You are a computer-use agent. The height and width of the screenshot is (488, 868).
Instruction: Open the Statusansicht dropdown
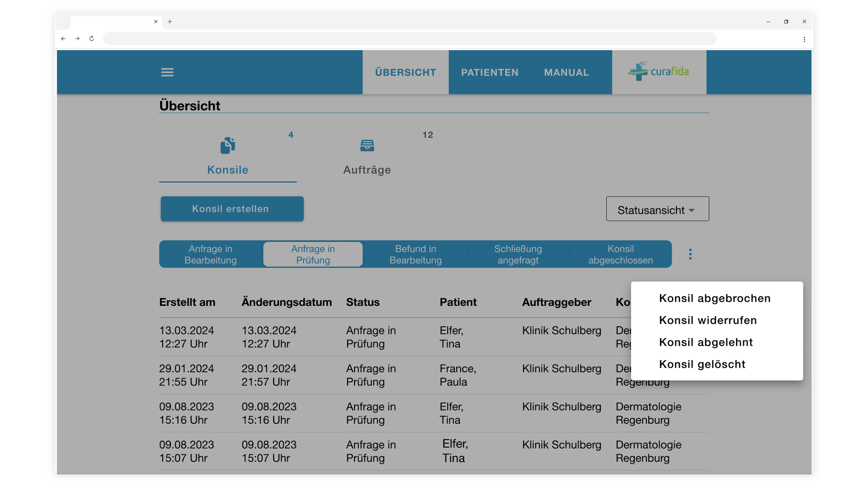pyautogui.click(x=657, y=209)
